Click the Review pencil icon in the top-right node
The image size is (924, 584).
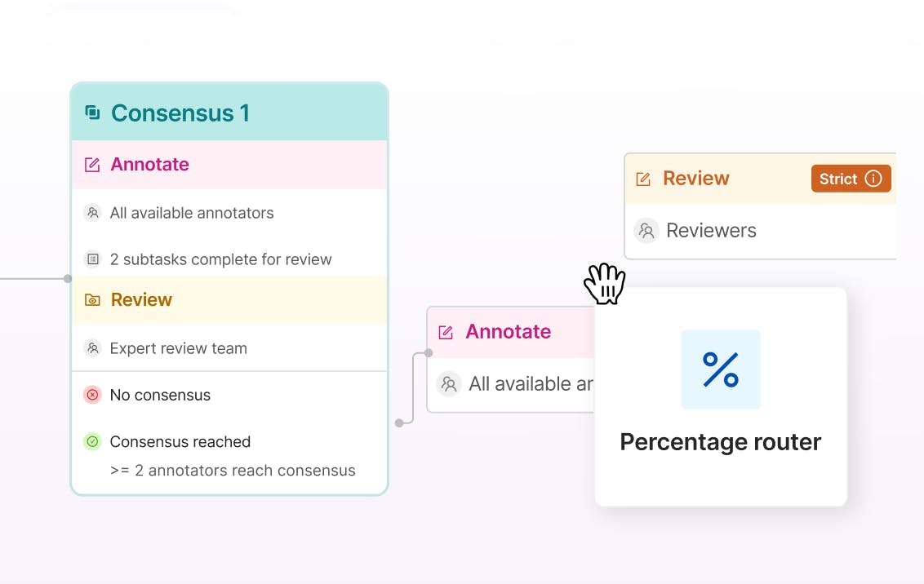[x=644, y=178]
